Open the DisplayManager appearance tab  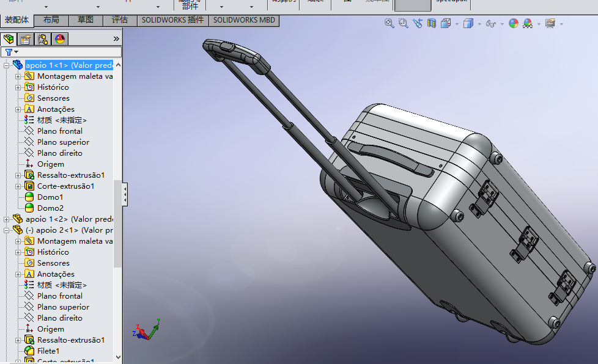60,39
